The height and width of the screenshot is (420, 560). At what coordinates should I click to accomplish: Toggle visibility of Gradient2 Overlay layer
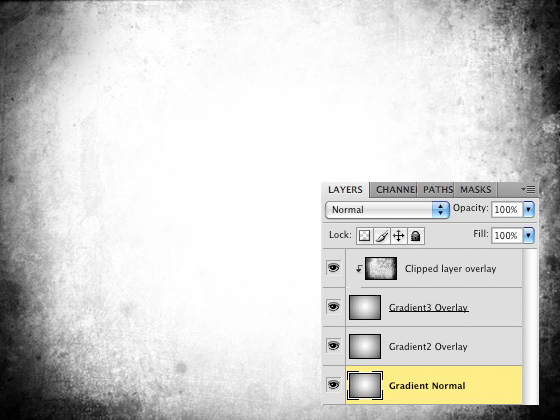334,346
